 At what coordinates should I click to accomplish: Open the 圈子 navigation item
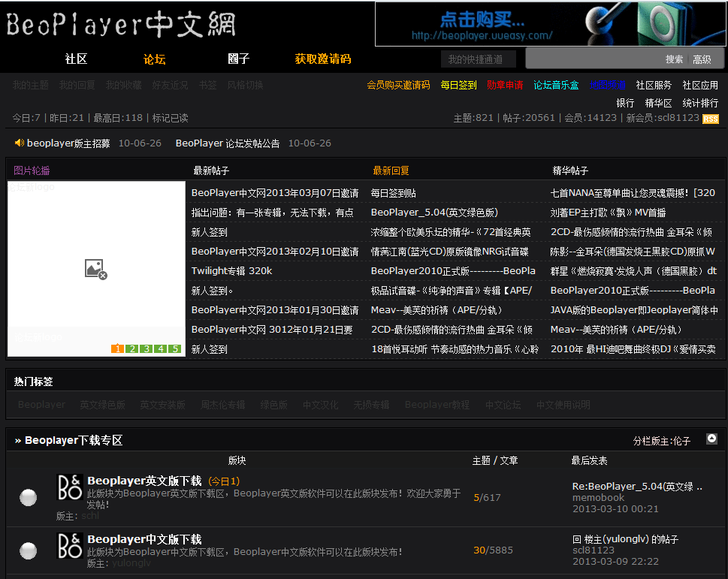[x=239, y=59]
